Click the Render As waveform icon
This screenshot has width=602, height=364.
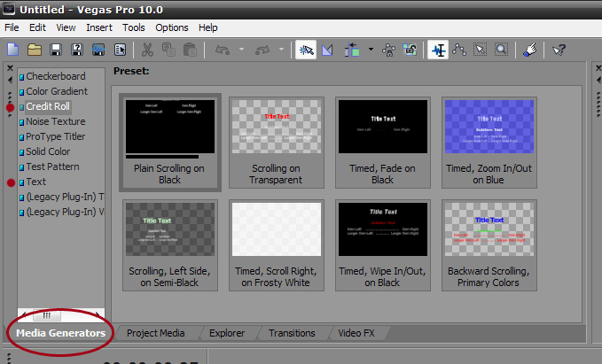(98, 50)
